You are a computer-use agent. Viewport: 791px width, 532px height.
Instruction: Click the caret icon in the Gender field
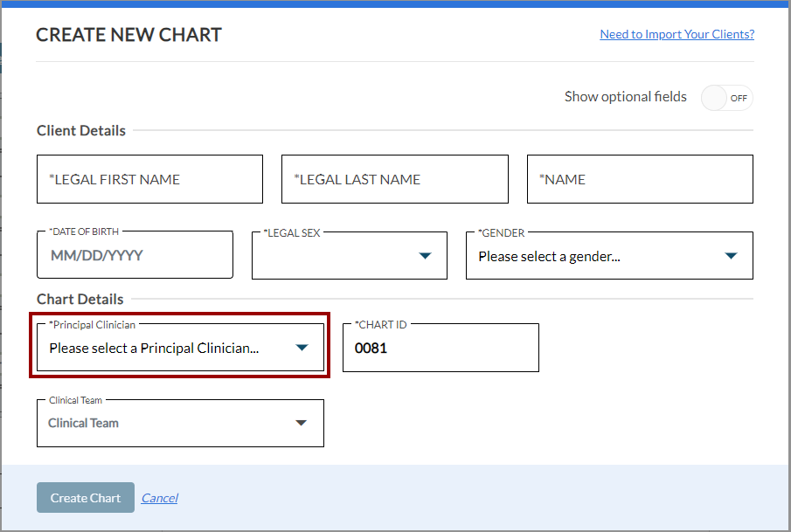(731, 256)
